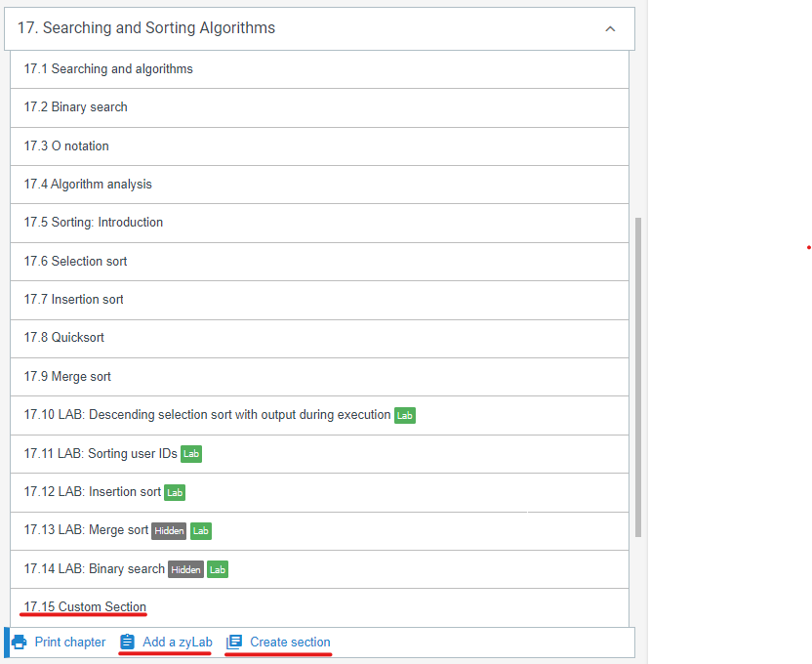Click the Print chapter link

70,642
